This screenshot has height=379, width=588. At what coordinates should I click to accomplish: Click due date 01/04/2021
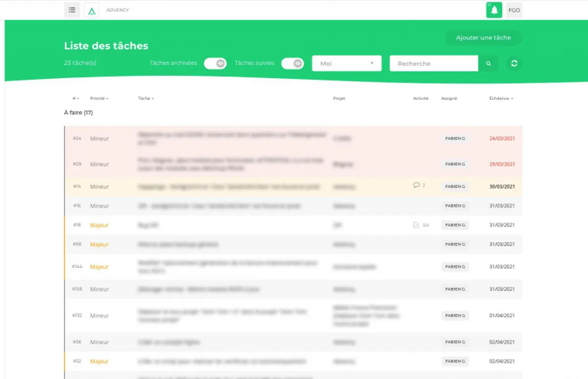tap(502, 316)
